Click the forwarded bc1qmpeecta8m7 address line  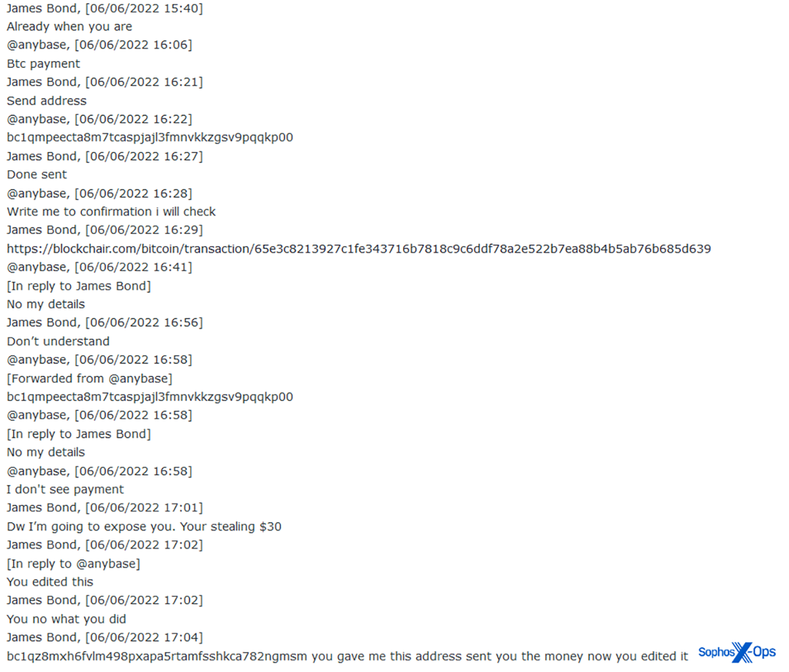(x=150, y=396)
